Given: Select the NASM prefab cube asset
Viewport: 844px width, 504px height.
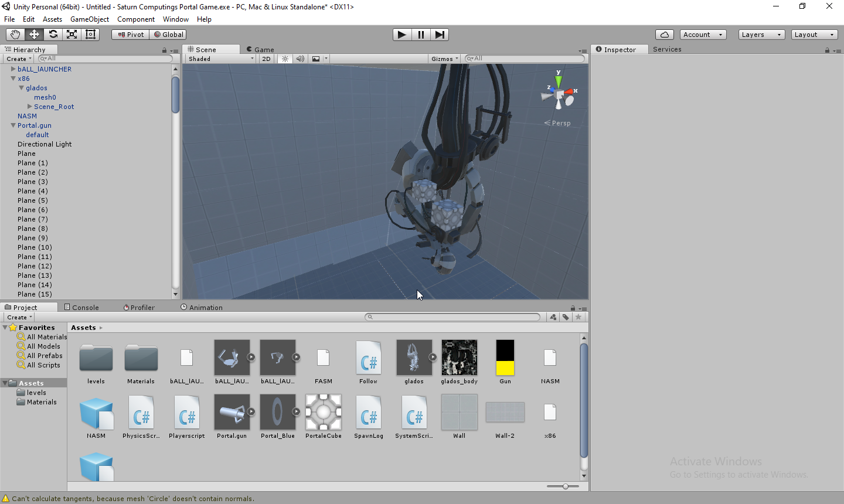Looking at the screenshot, I should (96, 417).
